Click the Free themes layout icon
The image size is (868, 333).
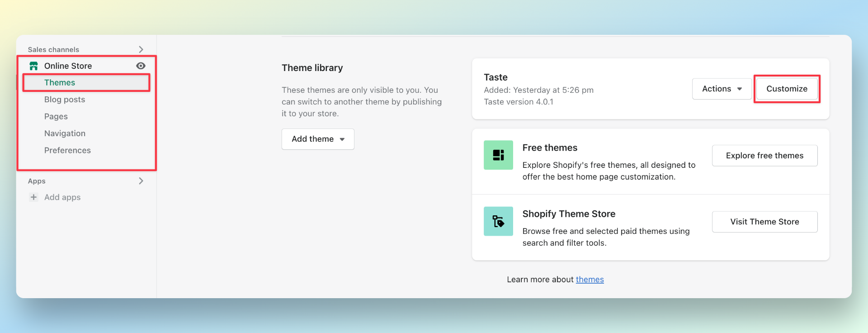[x=498, y=155]
